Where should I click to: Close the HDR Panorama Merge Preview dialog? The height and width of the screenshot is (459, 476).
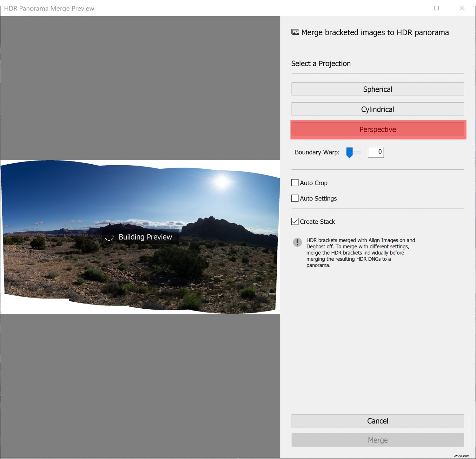pyautogui.click(x=462, y=8)
